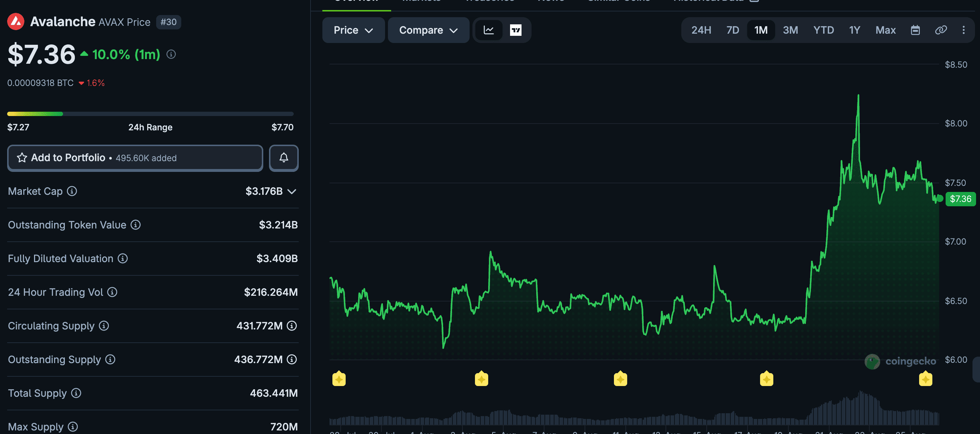
Task: Open 24 Hour Trading Vol info icon
Action: pos(112,292)
